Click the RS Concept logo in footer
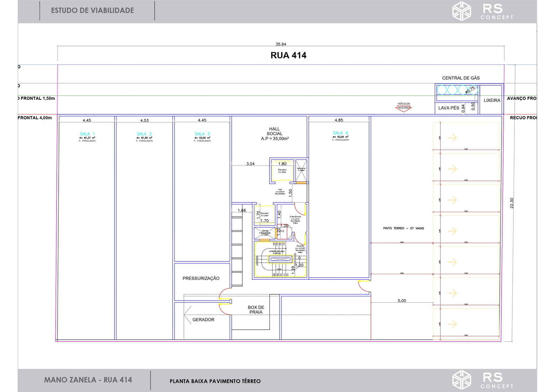This screenshot has width=555, height=392. coord(483,380)
